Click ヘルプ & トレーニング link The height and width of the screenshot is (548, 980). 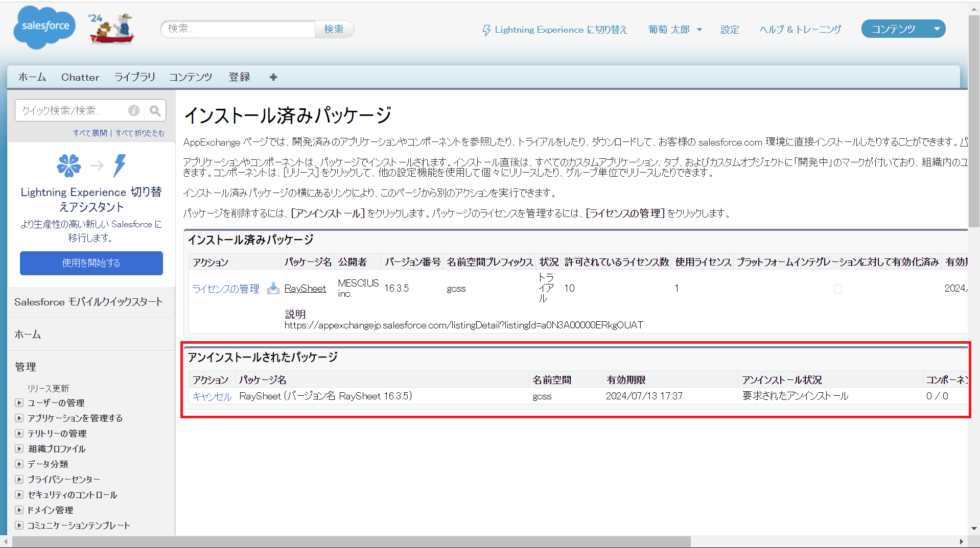pyautogui.click(x=800, y=30)
